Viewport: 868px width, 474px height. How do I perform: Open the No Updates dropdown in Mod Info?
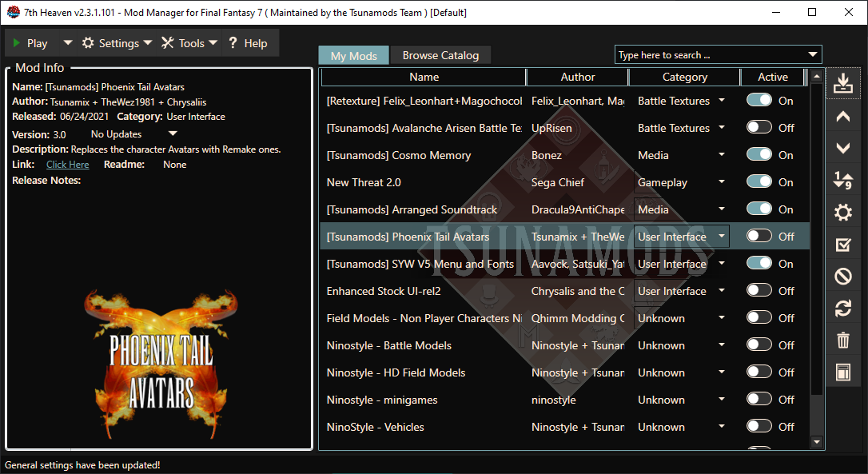(x=173, y=133)
